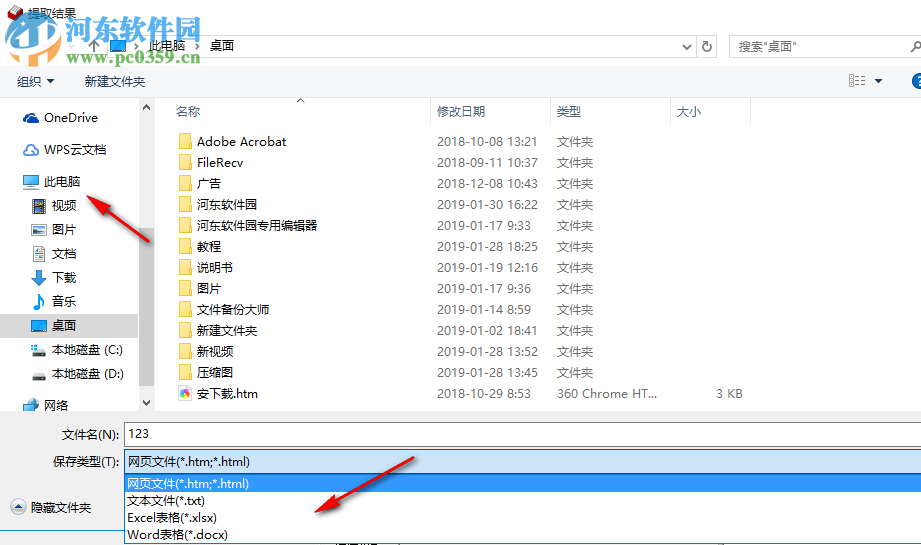Viewport: 921px width, 545px height.
Task: Click the WPS cloud document icon
Action: pos(31,150)
